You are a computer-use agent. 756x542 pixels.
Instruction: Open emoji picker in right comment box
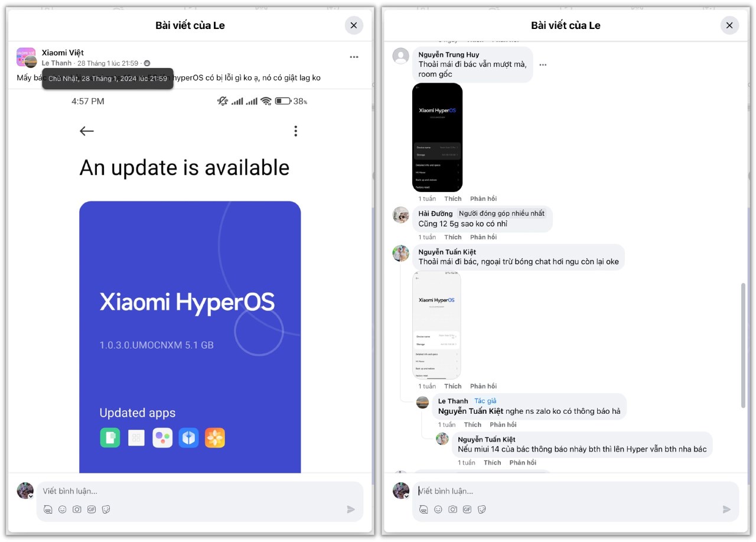(x=438, y=509)
